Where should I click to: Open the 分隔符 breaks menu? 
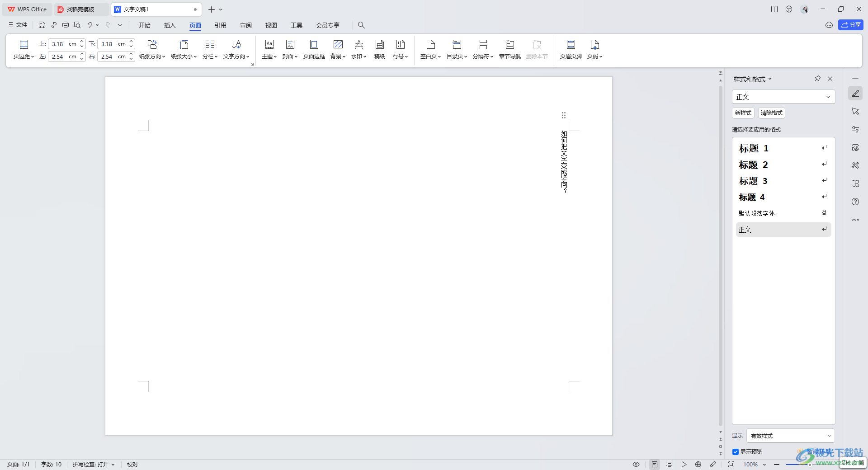[483, 50]
